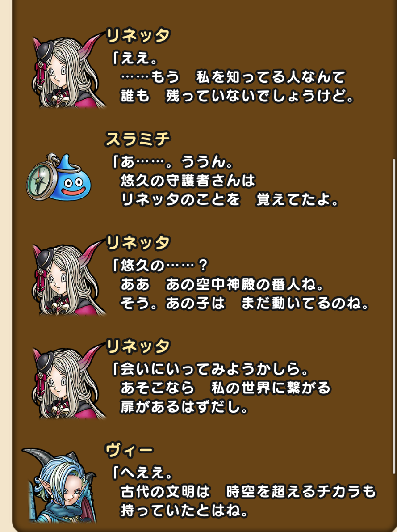Click the text あの空中神殿の番人ね

point(240,285)
